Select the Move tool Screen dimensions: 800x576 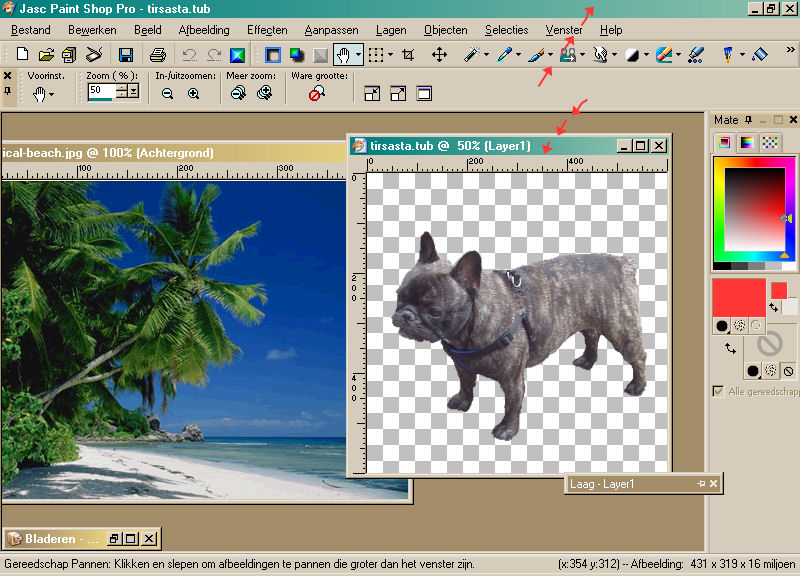(x=439, y=55)
